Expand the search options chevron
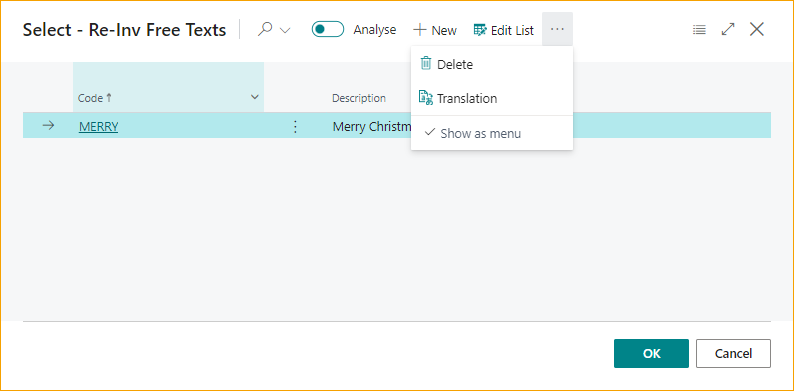 click(285, 31)
